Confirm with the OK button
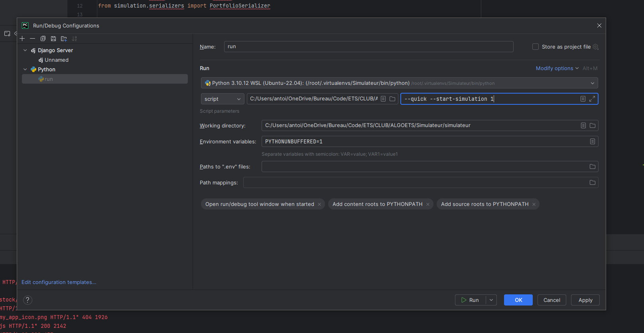 (x=518, y=300)
